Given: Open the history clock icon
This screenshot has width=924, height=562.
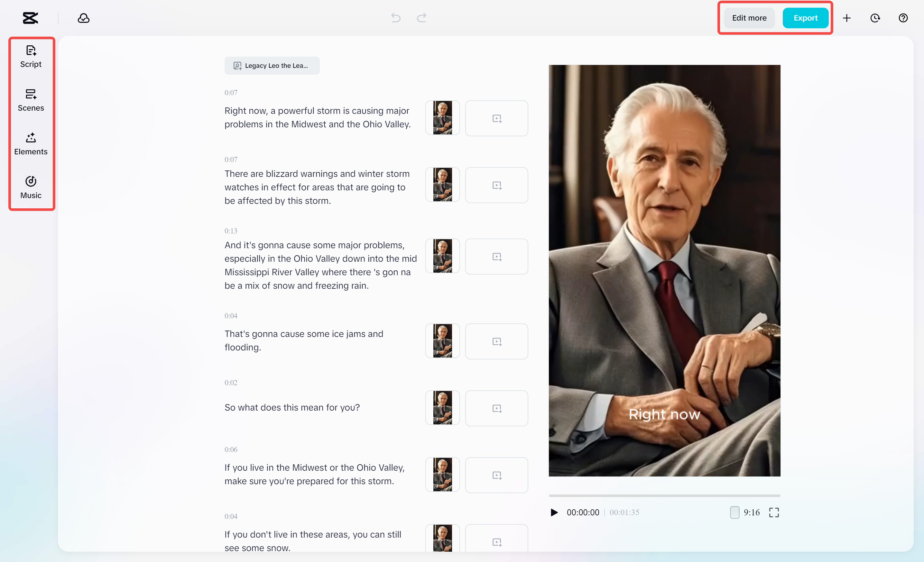Looking at the screenshot, I should pyautogui.click(x=875, y=18).
